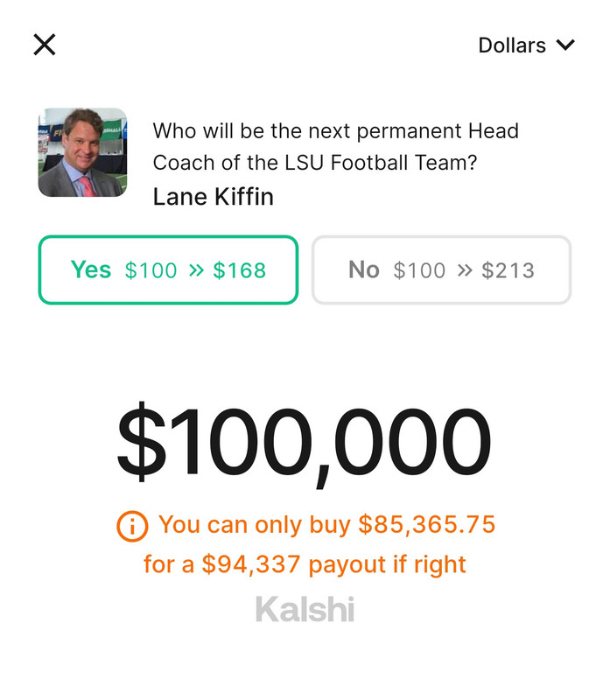Tap the Lane Kiffin photo thumbnail
Screen dimensions: 610x700
(82, 152)
